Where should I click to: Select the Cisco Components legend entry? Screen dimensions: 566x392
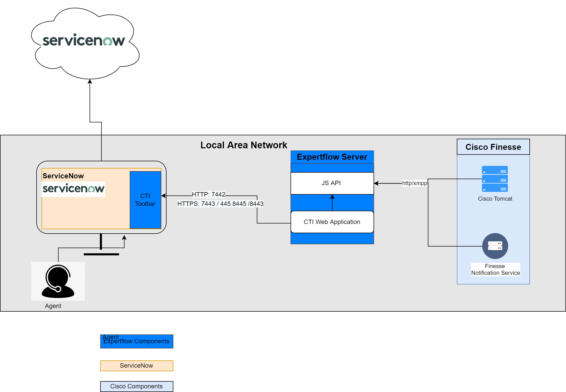[x=136, y=386]
